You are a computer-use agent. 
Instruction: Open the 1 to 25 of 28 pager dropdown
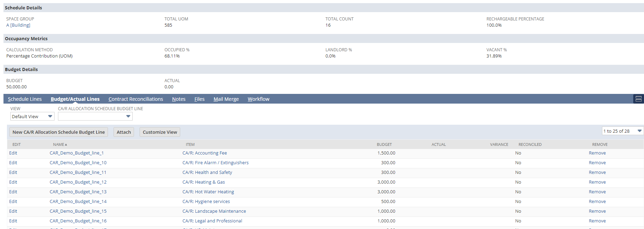(x=622, y=131)
